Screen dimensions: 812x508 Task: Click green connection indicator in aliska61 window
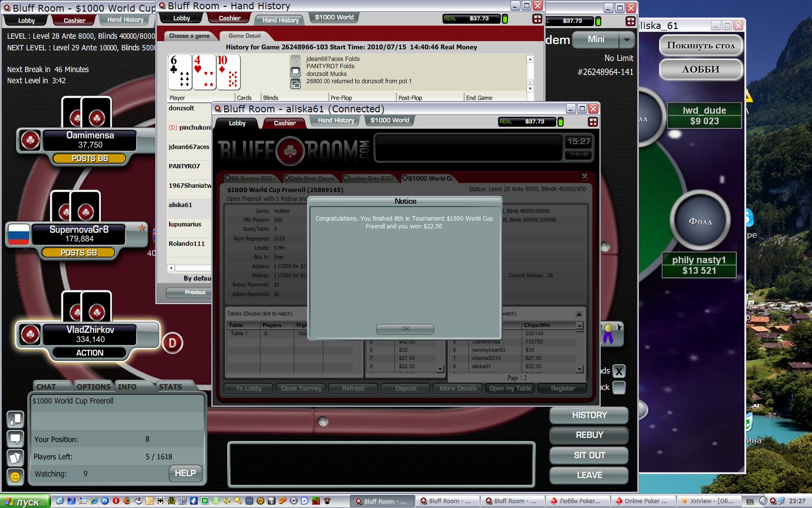click(561, 122)
